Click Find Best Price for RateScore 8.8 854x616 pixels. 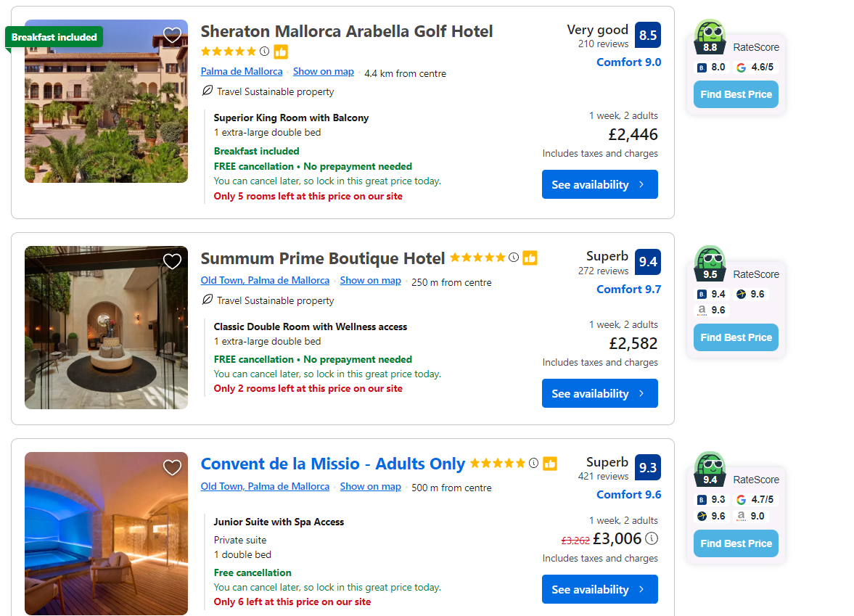(x=736, y=94)
